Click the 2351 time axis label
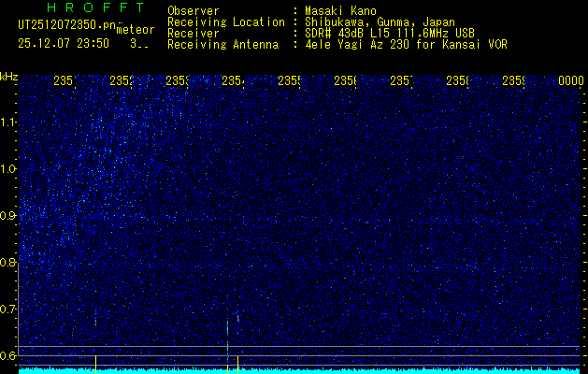Viewport: 588px width, 374px height. point(65,80)
